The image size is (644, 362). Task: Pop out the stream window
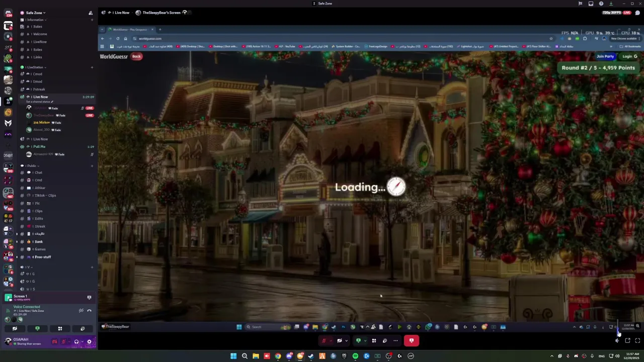pos(627,341)
